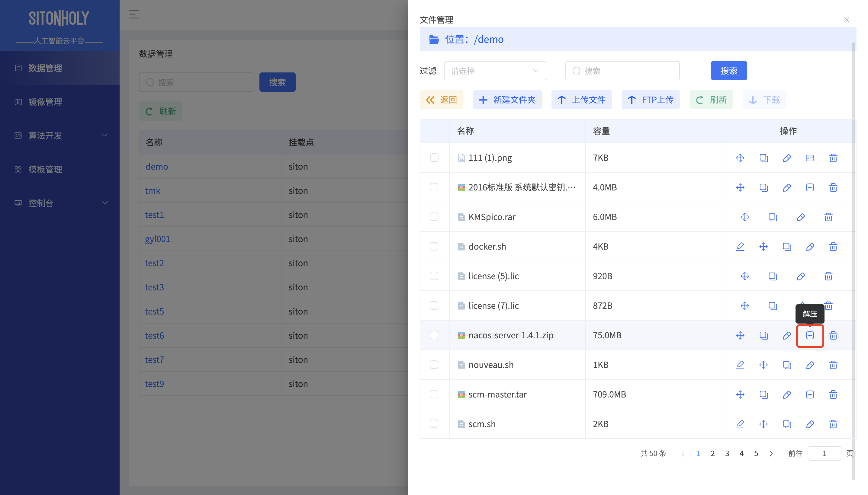Click the move icon for KMSpico.rar
The width and height of the screenshot is (868, 495).
tap(744, 217)
